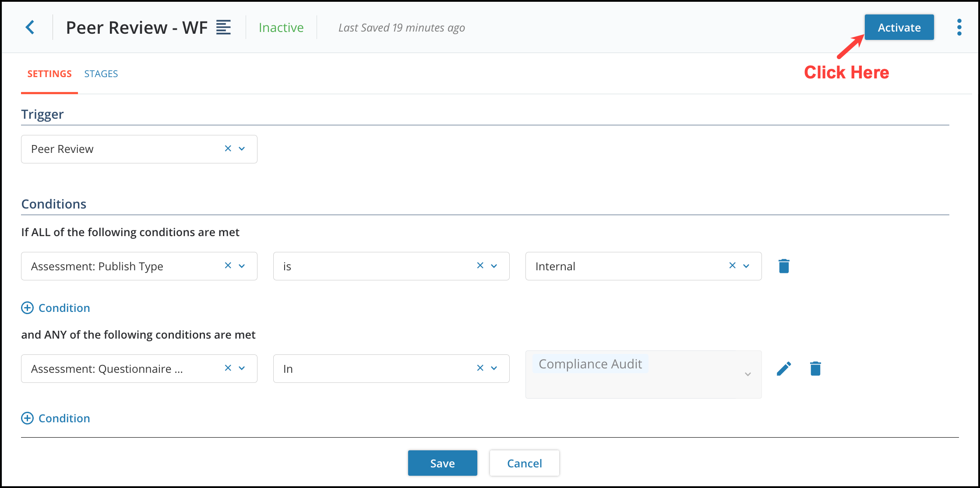Add Condition to the ALL group
Screen dimensions: 980x488
[56, 308]
